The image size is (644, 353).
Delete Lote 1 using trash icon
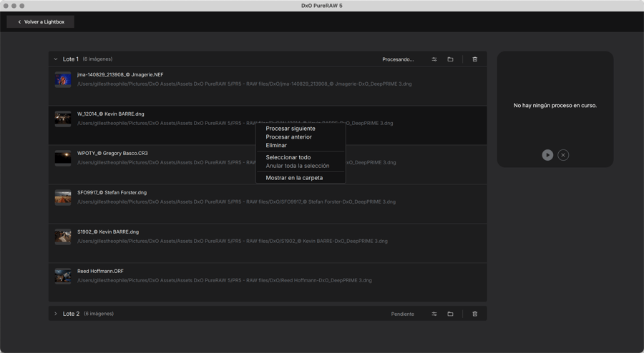click(474, 59)
